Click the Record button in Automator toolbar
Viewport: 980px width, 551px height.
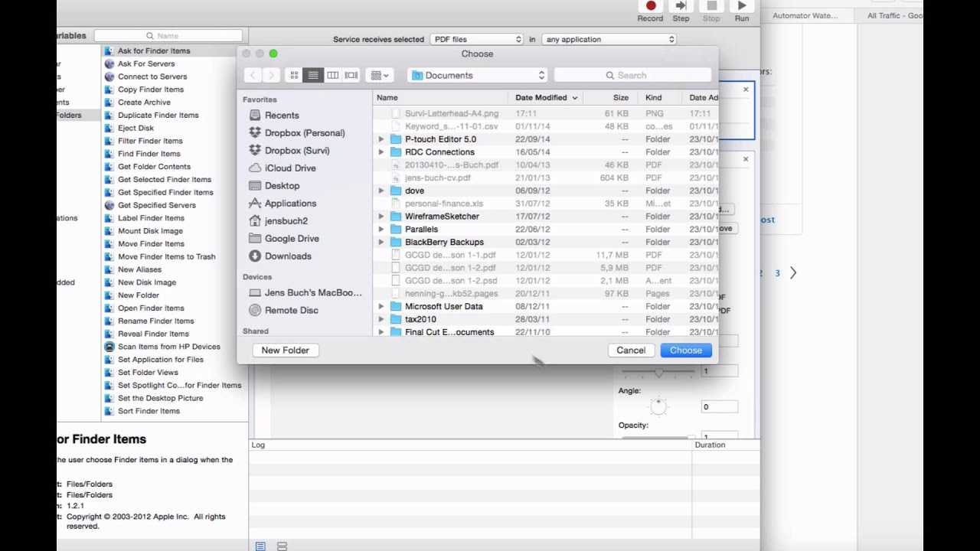pyautogui.click(x=650, y=11)
